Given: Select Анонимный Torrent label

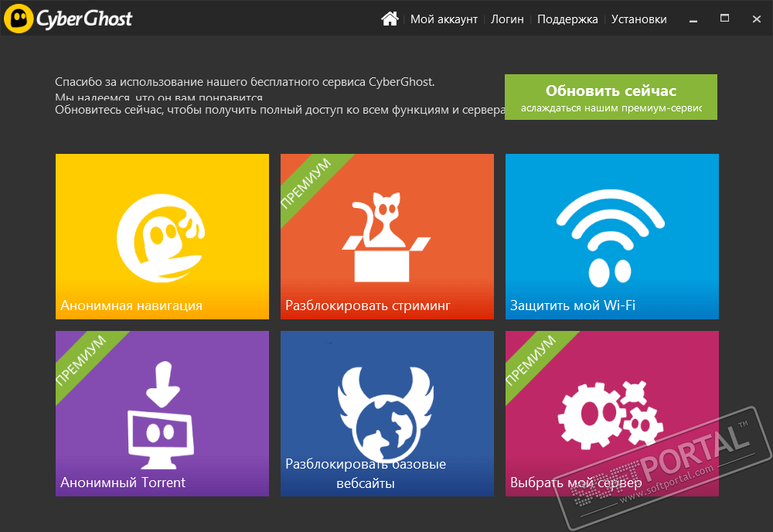Looking at the screenshot, I should [123, 483].
